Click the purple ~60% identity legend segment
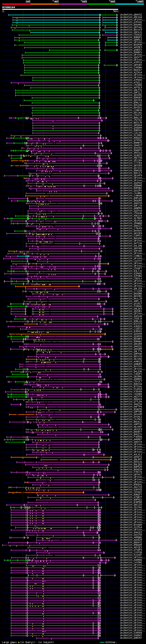The image size is (146, 644). 73,4
